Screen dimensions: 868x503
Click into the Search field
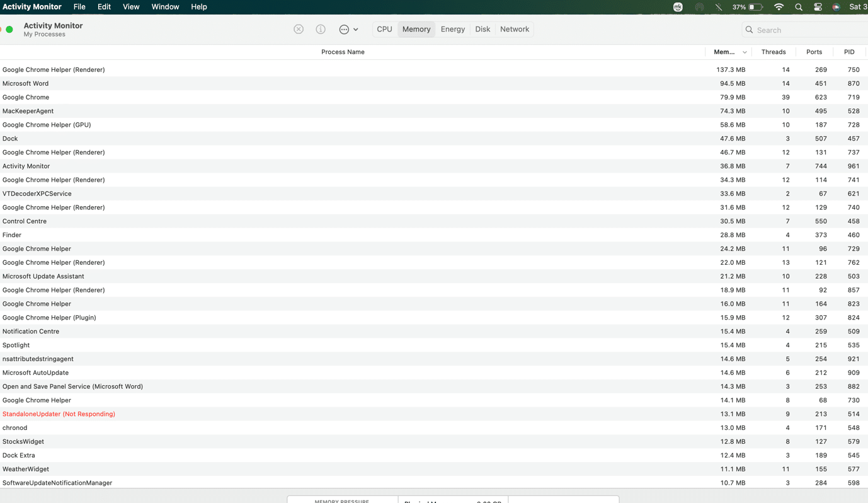click(x=806, y=30)
